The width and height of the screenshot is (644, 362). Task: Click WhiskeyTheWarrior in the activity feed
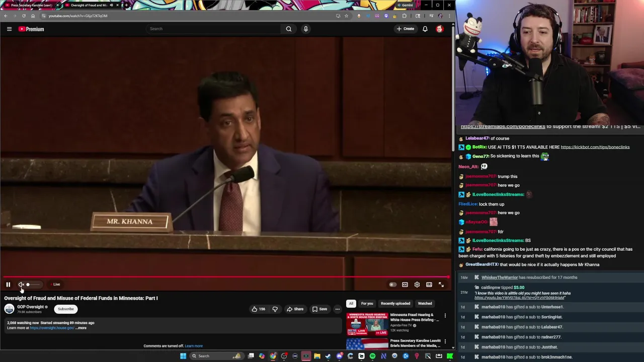(x=499, y=278)
